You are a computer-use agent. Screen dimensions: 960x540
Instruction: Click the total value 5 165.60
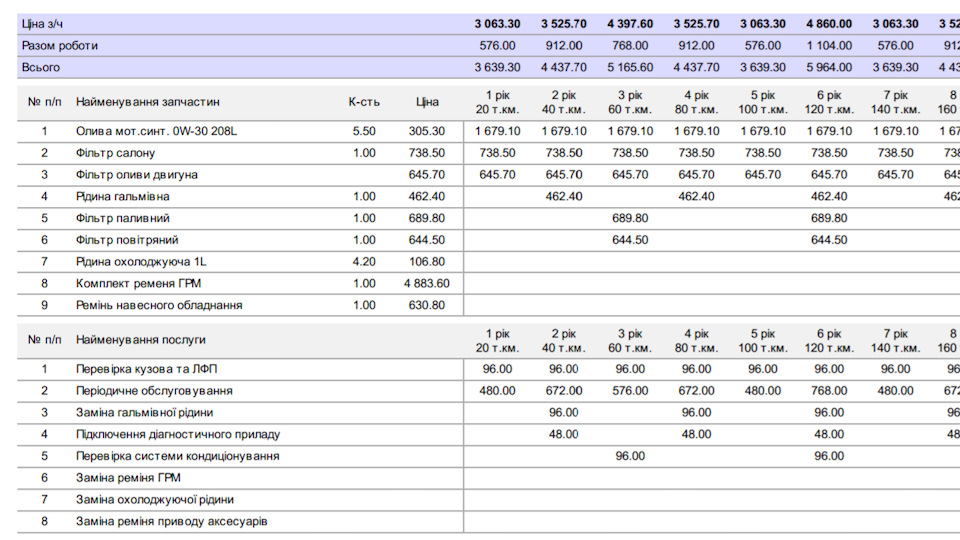pos(630,67)
